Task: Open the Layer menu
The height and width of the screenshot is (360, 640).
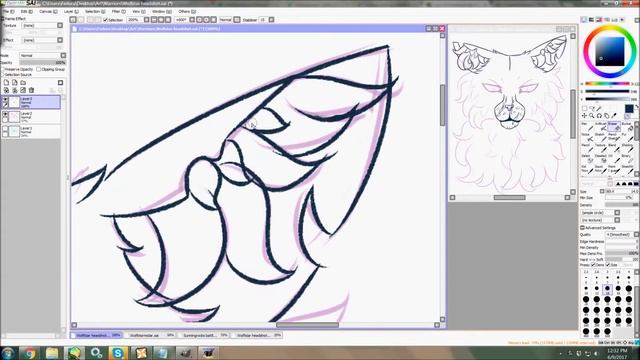Action: click(71, 11)
